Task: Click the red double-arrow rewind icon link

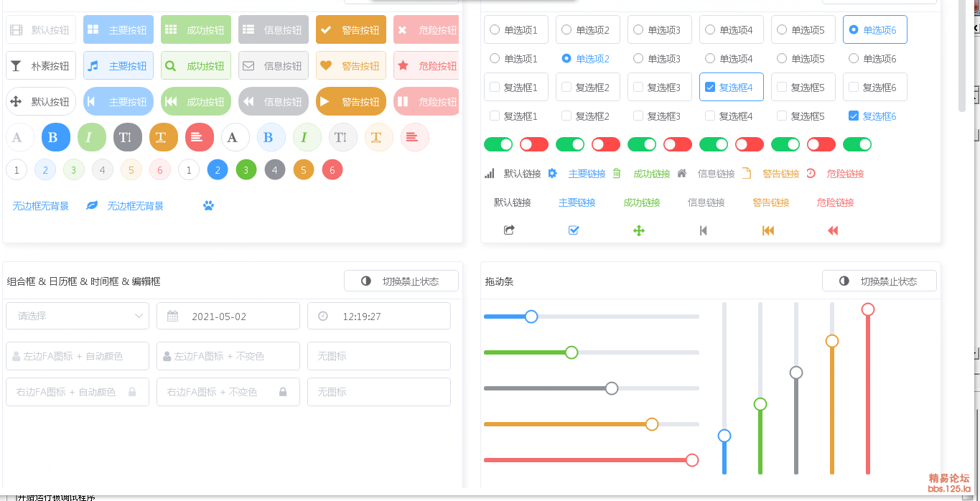Action: click(833, 230)
